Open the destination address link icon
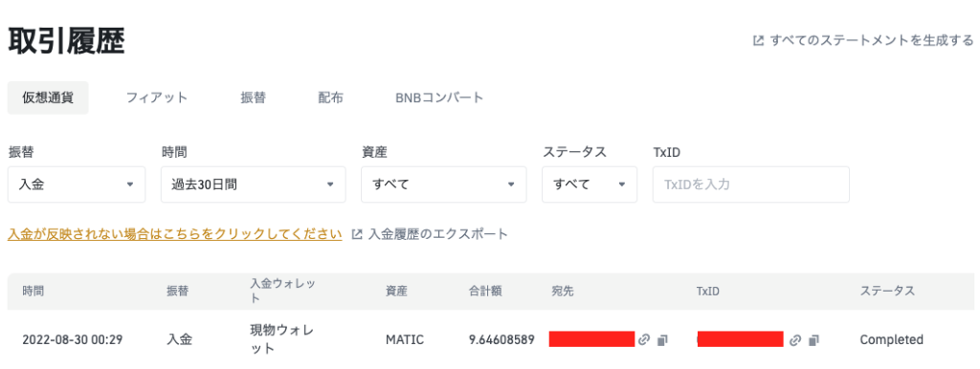 point(644,339)
